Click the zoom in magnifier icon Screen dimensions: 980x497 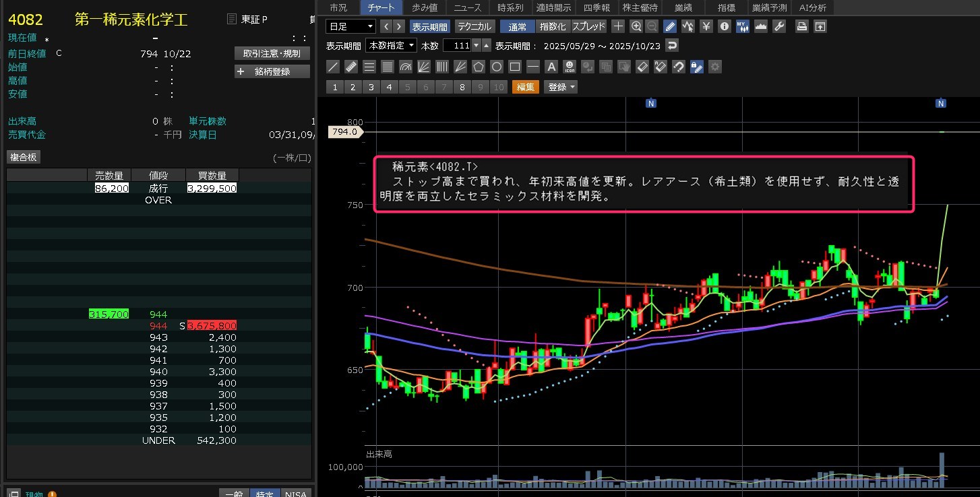tap(636, 27)
